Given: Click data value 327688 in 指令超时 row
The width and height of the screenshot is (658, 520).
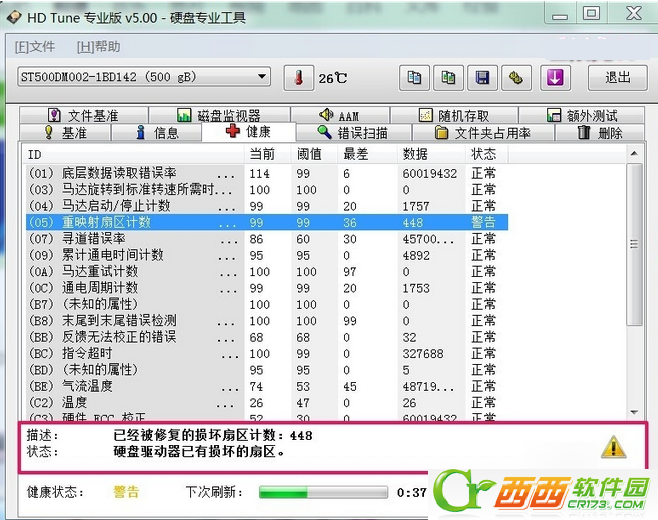Looking at the screenshot, I should tap(423, 353).
